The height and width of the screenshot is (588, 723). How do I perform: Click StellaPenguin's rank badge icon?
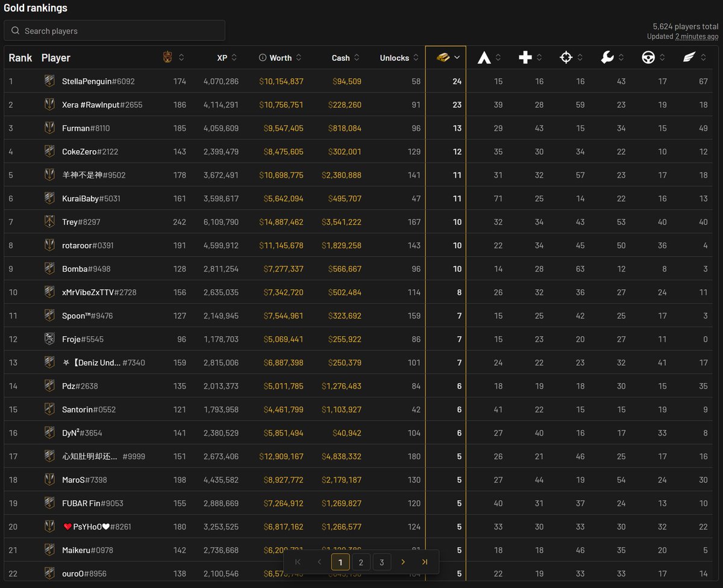49,81
